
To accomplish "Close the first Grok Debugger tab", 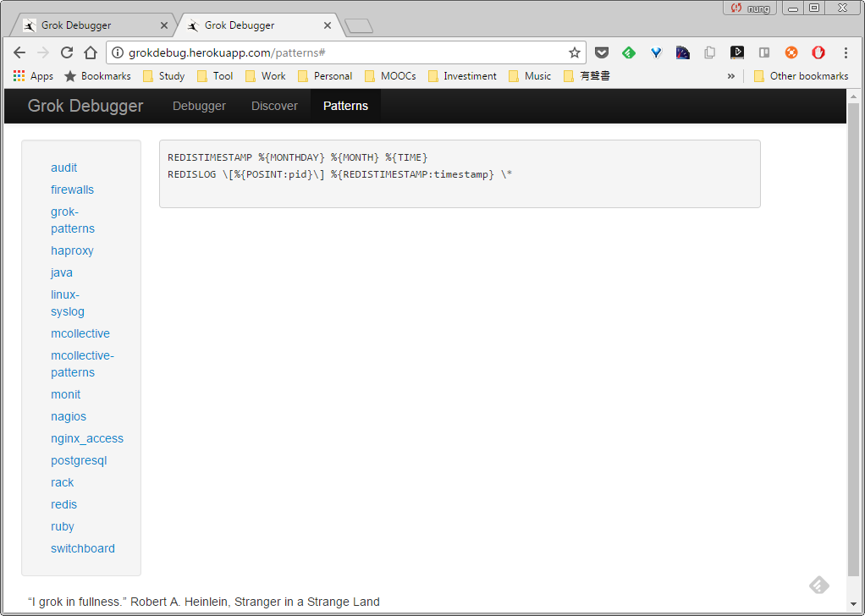I will [x=164, y=25].
